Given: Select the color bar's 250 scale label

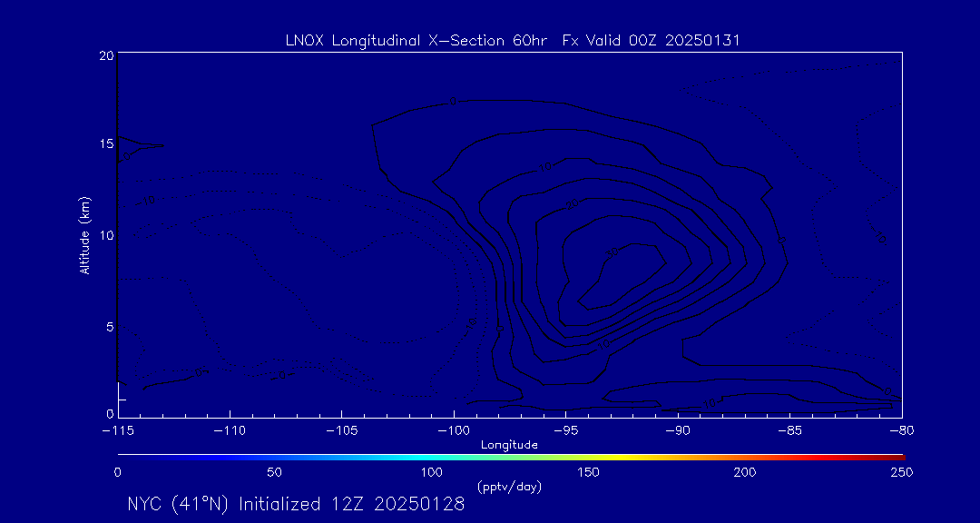Looking at the screenshot, I should tap(903, 472).
